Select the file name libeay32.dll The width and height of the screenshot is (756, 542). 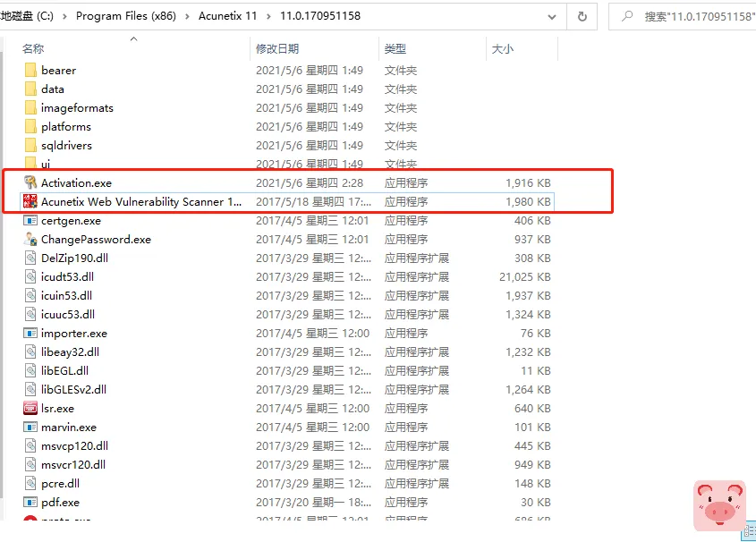coord(70,352)
